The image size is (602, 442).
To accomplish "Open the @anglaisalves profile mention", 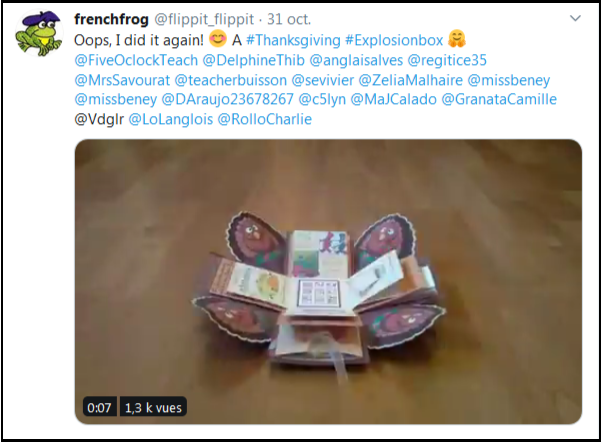I will [356, 60].
